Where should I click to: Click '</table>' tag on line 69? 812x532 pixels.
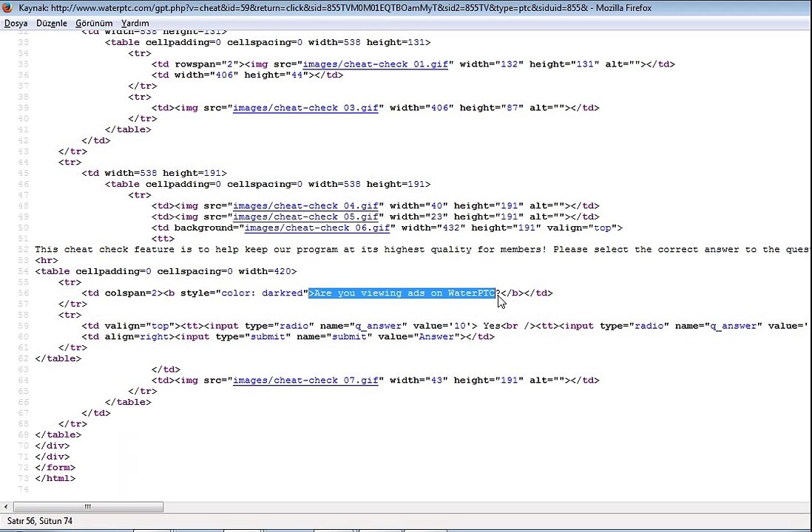tap(58, 434)
